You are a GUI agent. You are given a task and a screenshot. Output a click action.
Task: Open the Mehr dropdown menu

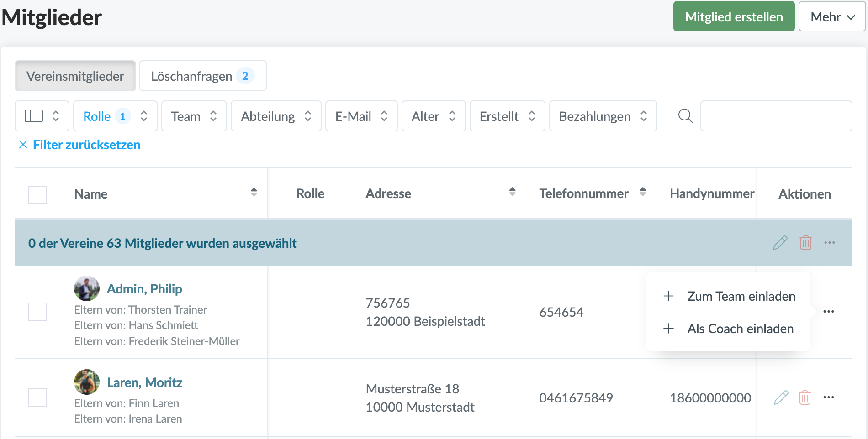(832, 17)
